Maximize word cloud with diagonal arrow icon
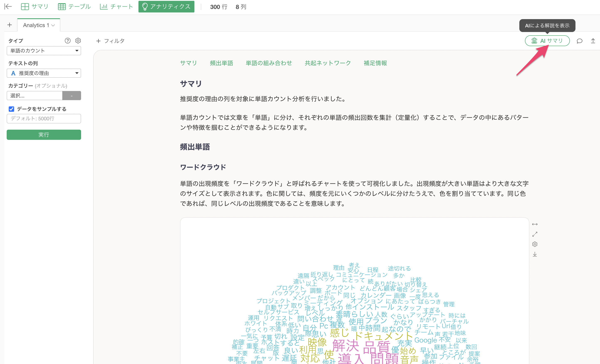This screenshot has width=600, height=364. [535, 234]
